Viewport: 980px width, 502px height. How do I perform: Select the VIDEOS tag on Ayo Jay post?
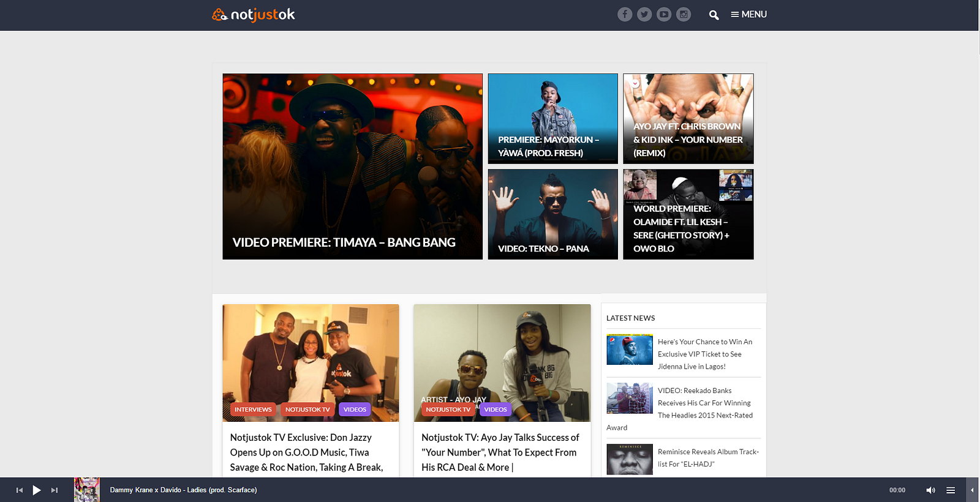click(496, 410)
